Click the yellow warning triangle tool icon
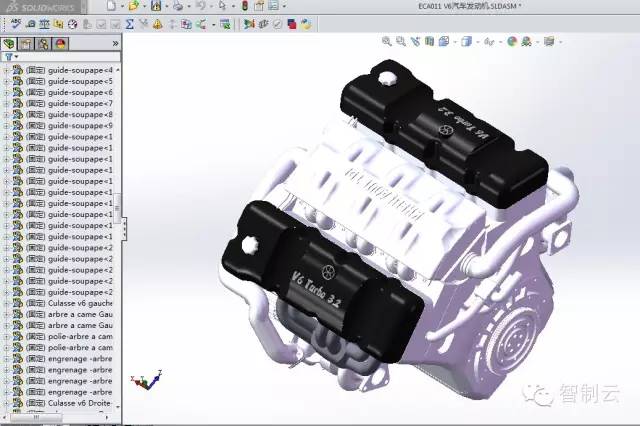This screenshot has width=640, height=426. 158,24
